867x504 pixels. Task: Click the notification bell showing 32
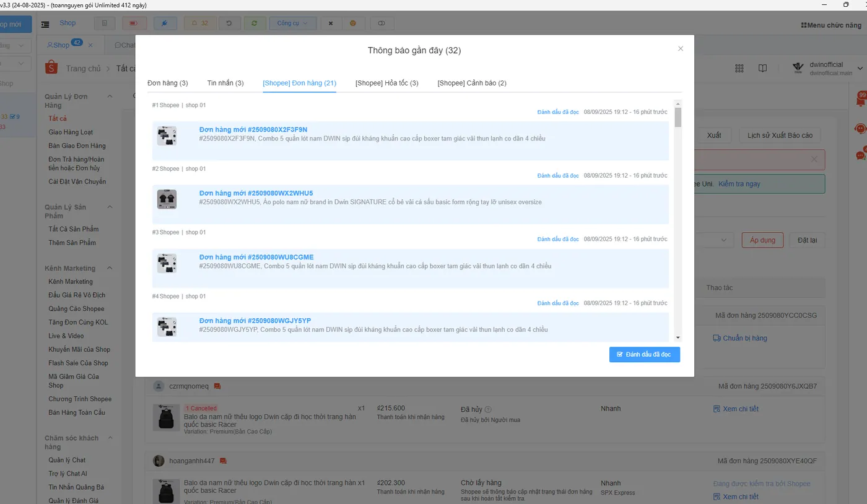[199, 23]
